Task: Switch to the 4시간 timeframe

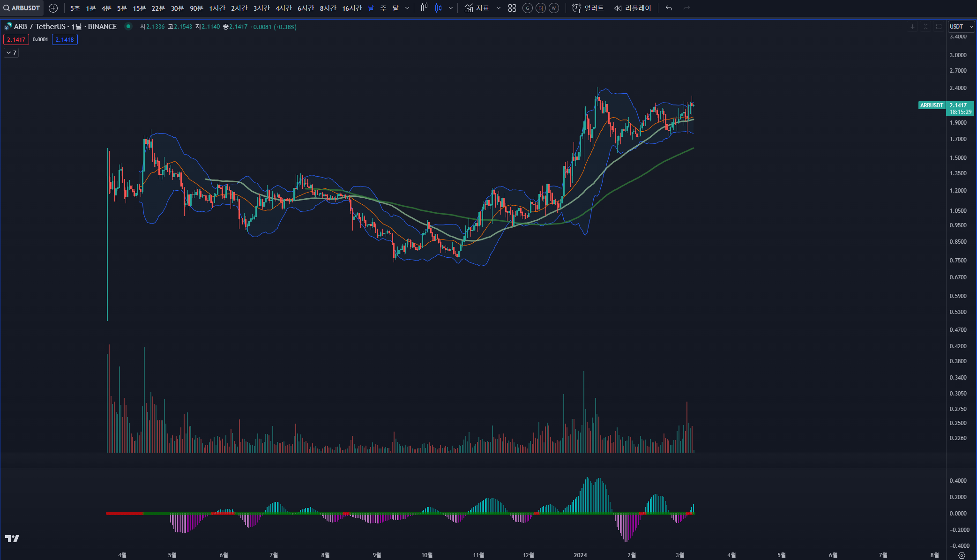Action: click(283, 8)
